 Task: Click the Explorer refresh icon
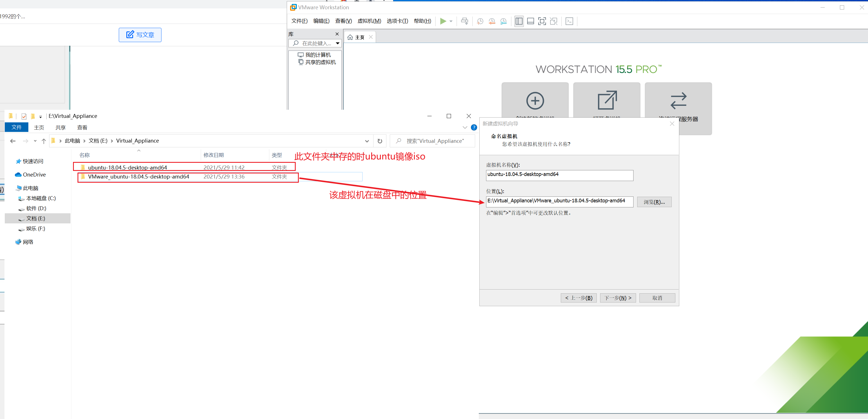point(380,141)
